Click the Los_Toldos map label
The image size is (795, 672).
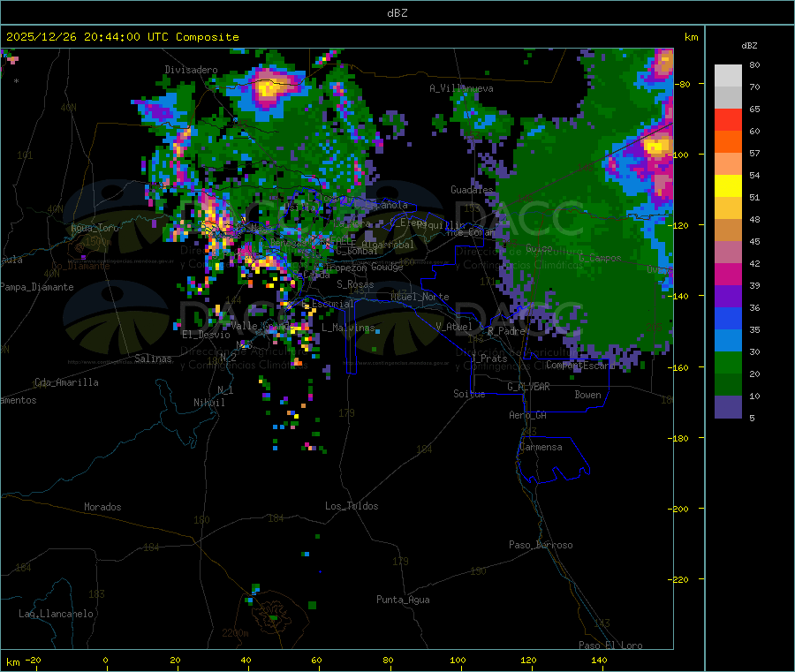352,506
